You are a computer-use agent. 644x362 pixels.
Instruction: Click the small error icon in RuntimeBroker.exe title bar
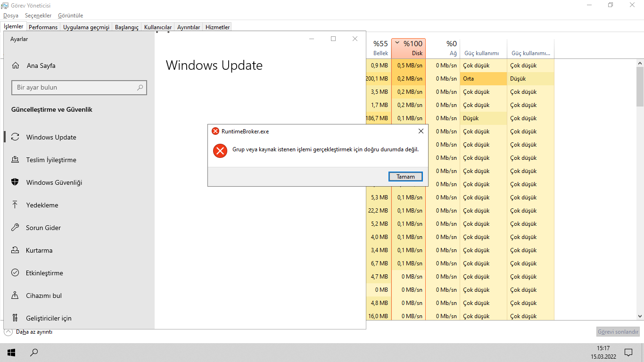pyautogui.click(x=215, y=131)
